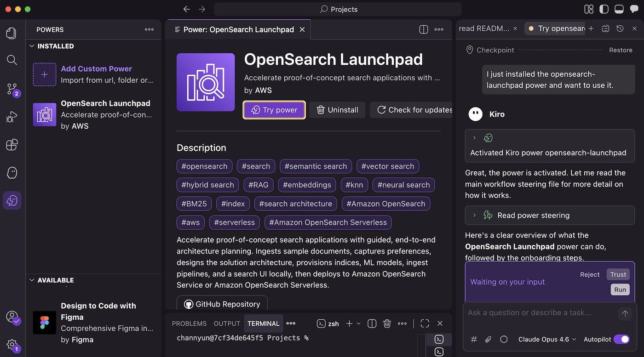Kill the terminal with the trash icon
Image resolution: width=644 pixels, height=357 pixels.
(387, 323)
